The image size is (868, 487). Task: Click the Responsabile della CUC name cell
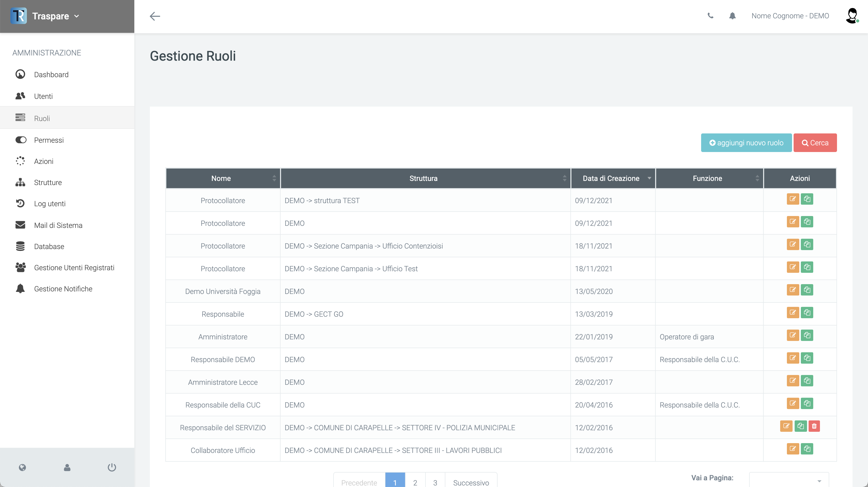pos(223,405)
